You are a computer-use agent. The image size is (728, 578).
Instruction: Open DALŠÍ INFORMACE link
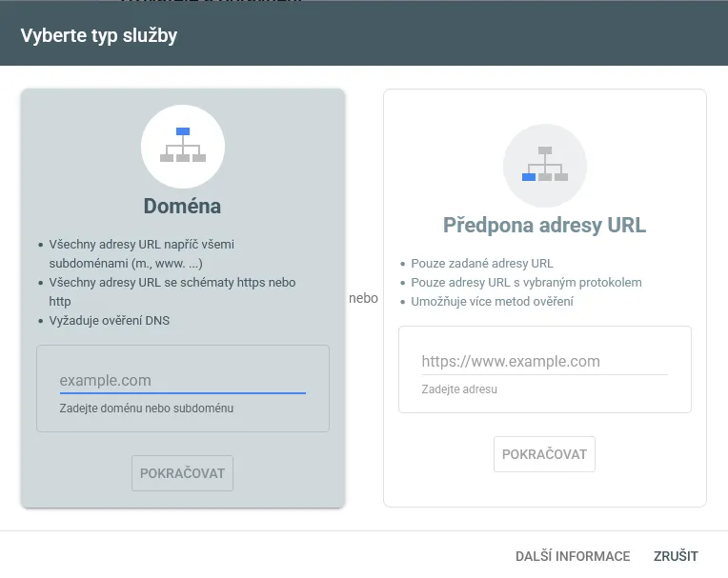573,556
